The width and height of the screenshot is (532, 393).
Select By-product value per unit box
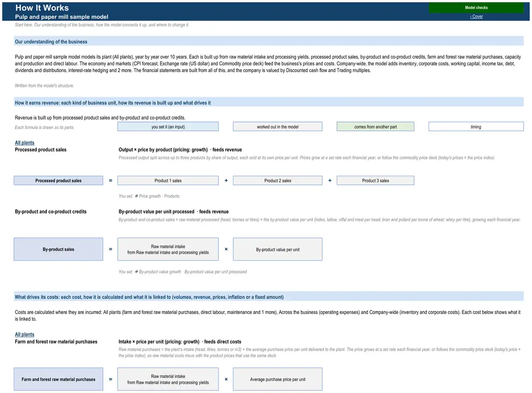278,249
